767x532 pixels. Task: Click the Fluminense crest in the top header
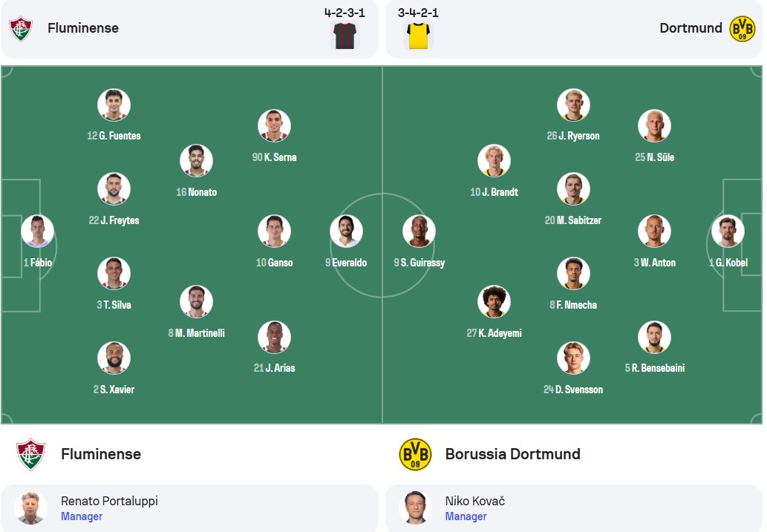point(21,28)
